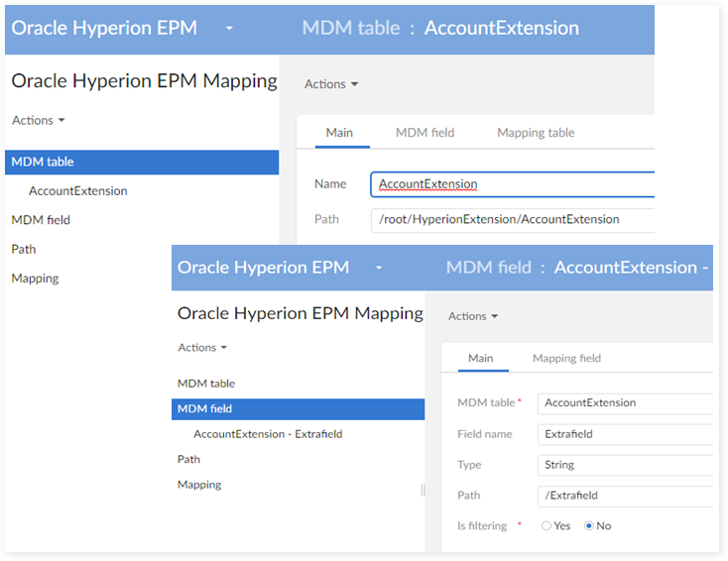Switch to Mapping table tab
This screenshot has width=728, height=561.
click(536, 133)
